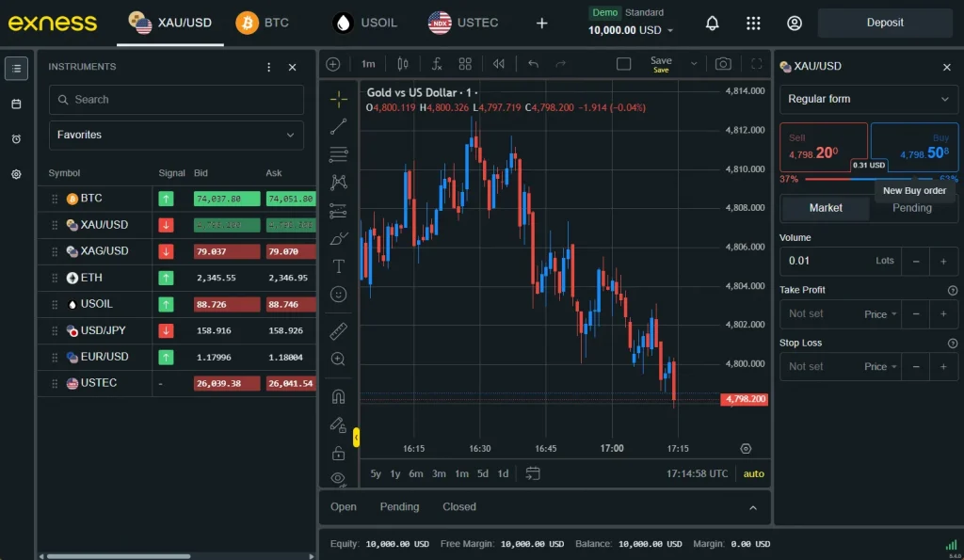Start bar replay mode
This screenshot has width=964, height=560.
(x=499, y=64)
